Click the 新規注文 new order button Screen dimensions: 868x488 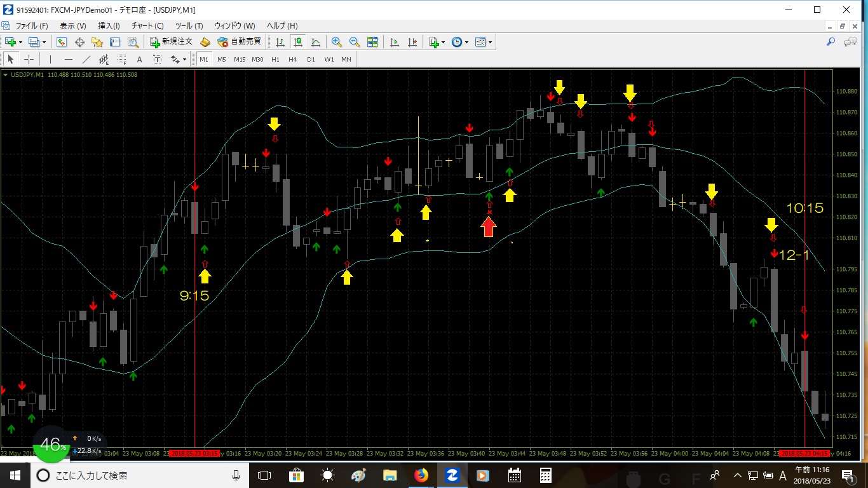(171, 42)
